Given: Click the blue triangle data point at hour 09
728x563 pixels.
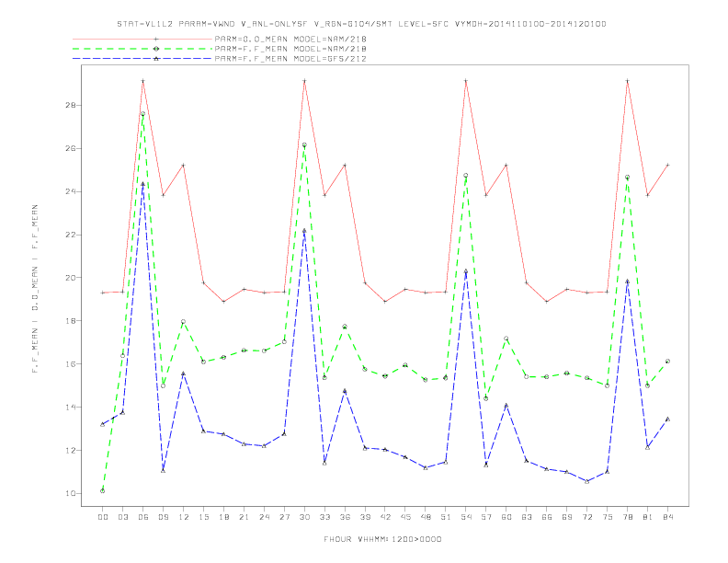Looking at the screenshot, I should pos(163,471).
